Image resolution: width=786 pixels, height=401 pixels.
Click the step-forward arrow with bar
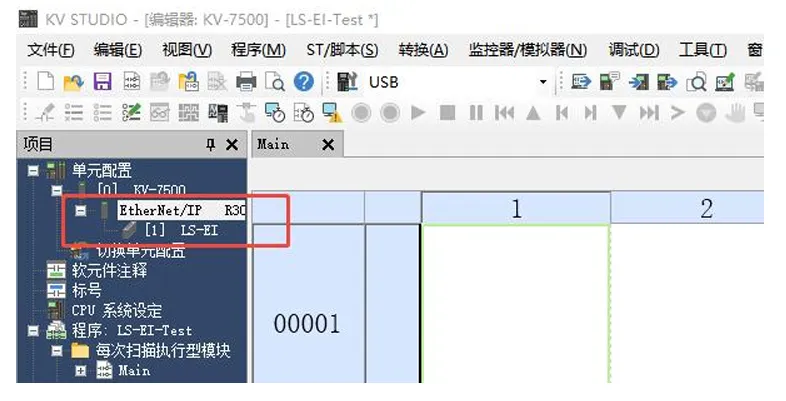point(591,113)
